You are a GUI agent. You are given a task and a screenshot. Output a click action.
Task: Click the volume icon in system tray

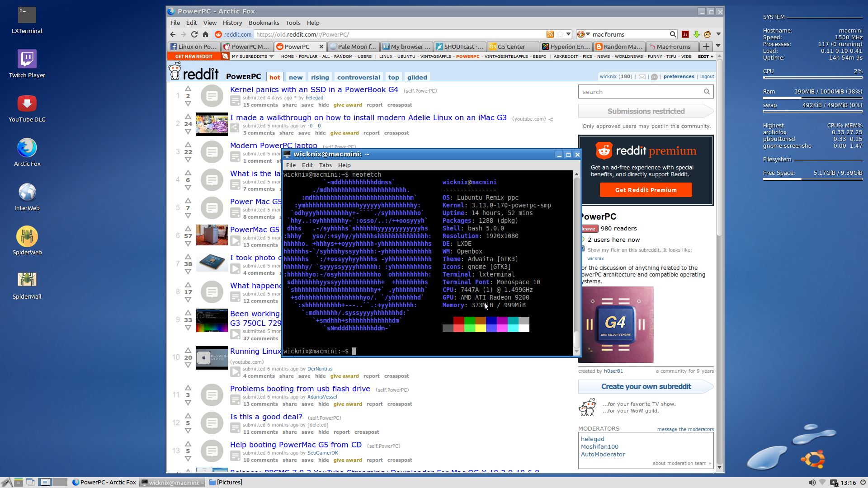(x=812, y=483)
